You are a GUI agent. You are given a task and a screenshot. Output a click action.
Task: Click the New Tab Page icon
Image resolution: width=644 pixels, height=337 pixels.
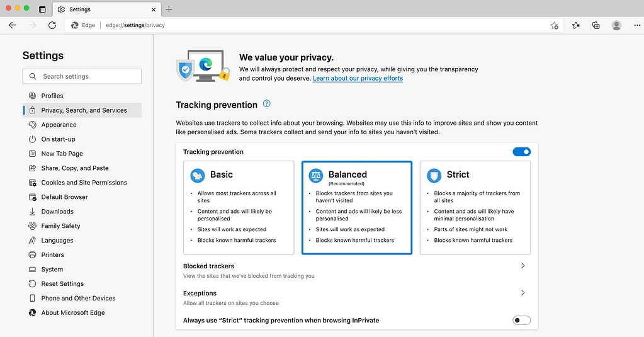[x=33, y=154]
